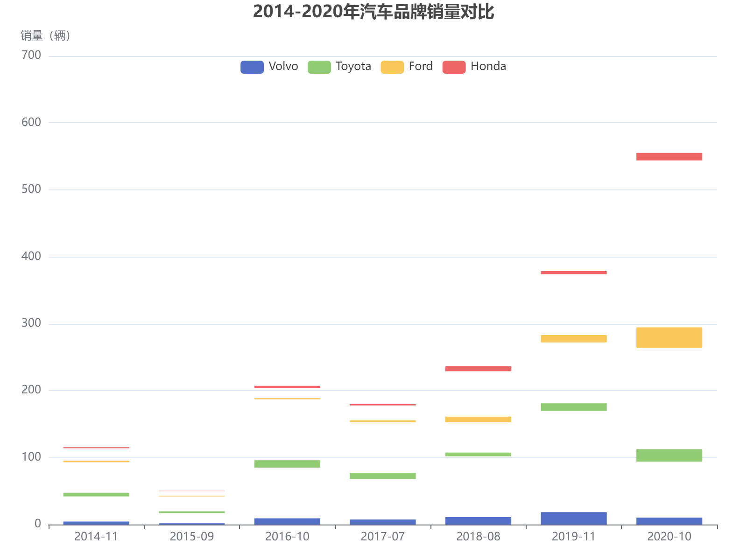Click the red Honda legend swatch
Viewport: 747px width, 560px height.
click(x=453, y=66)
